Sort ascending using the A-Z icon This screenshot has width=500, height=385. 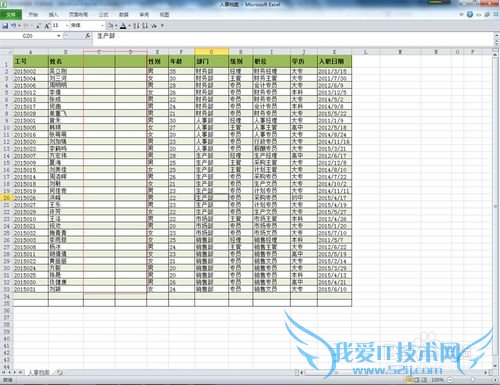pyautogui.click(x=136, y=26)
